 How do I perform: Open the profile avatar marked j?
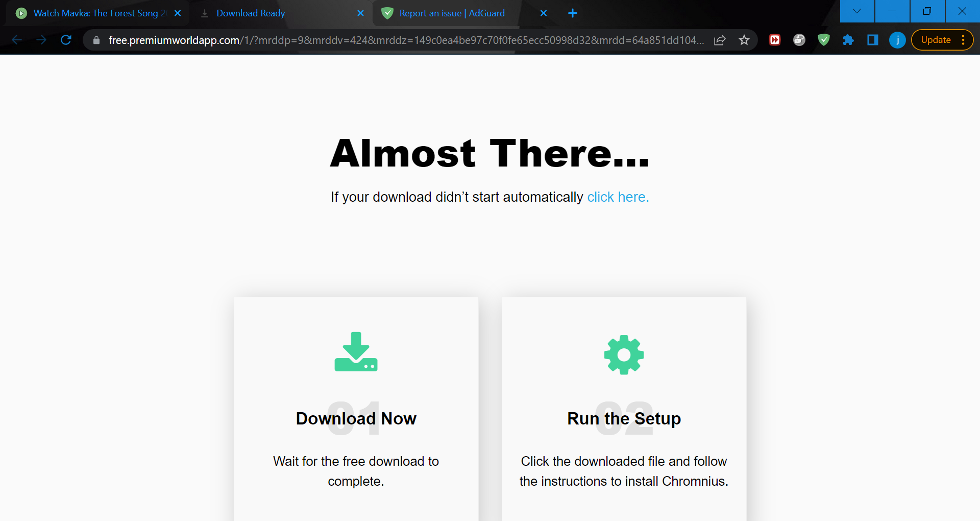click(897, 40)
